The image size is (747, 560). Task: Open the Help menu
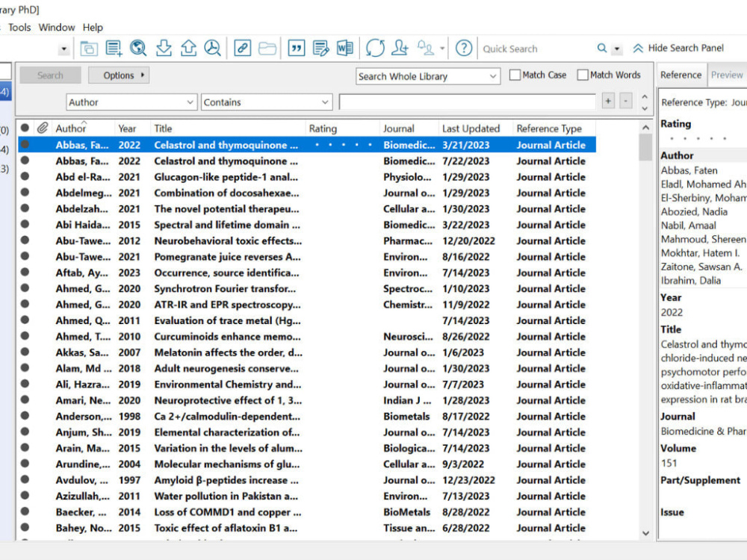(93, 27)
